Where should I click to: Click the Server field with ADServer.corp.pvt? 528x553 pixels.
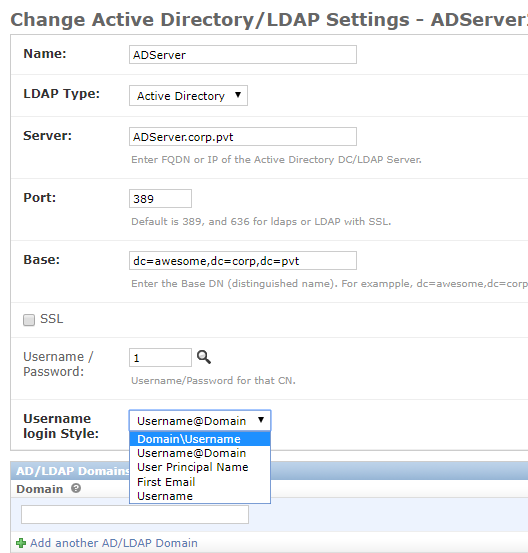click(243, 136)
